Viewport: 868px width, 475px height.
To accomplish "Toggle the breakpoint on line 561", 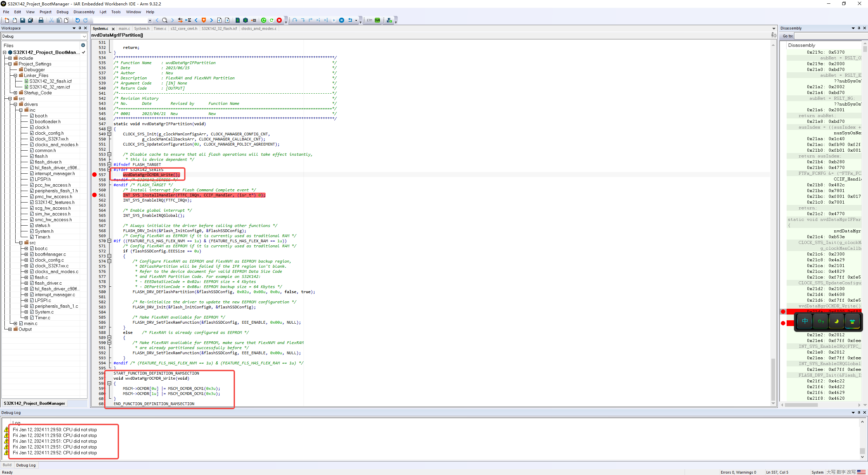I will pos(95,195).
